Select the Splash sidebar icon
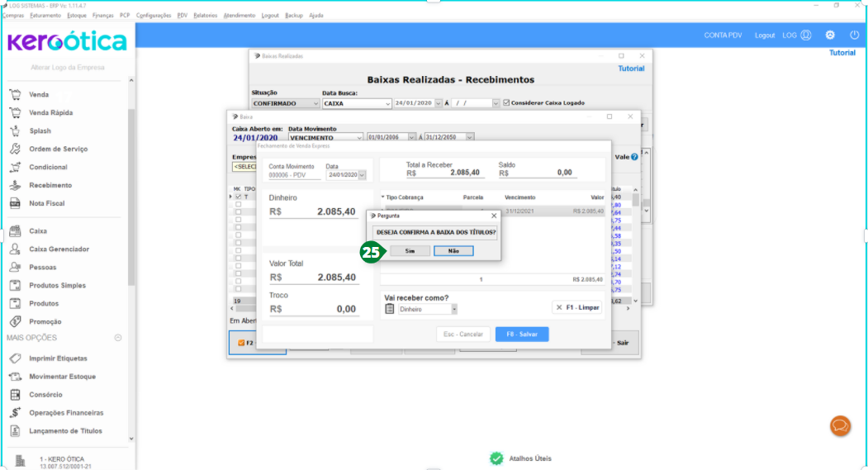 (x=15, y=131)
